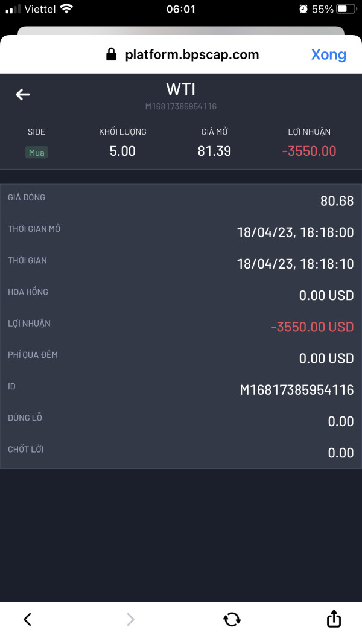Tap the white back arrow beside WTI
362x644 pixels.
[x=23, y=94]
